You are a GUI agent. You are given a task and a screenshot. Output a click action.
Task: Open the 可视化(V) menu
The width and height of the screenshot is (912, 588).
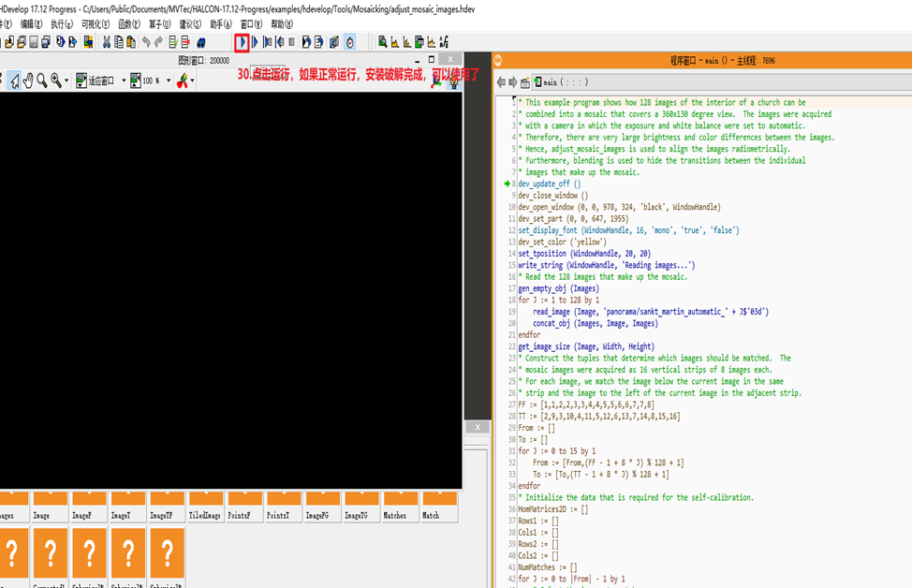pyautogui.click(x=96, y=23)
